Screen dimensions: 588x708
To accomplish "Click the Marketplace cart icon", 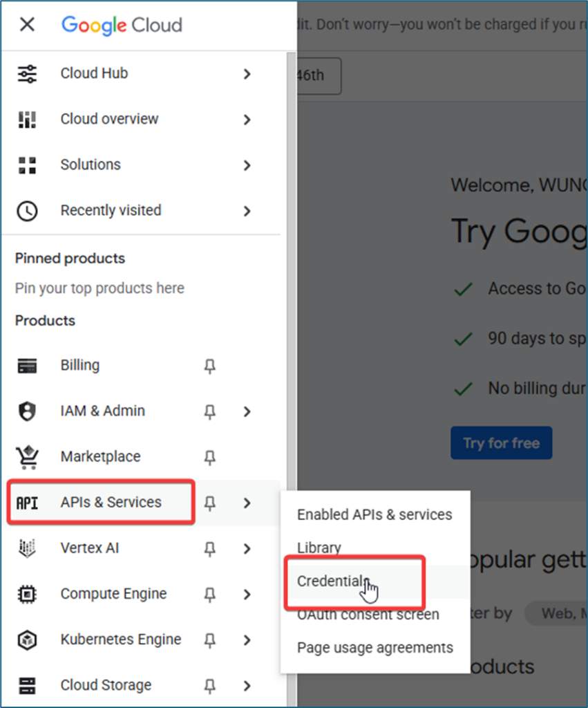I will coord(27,457).
